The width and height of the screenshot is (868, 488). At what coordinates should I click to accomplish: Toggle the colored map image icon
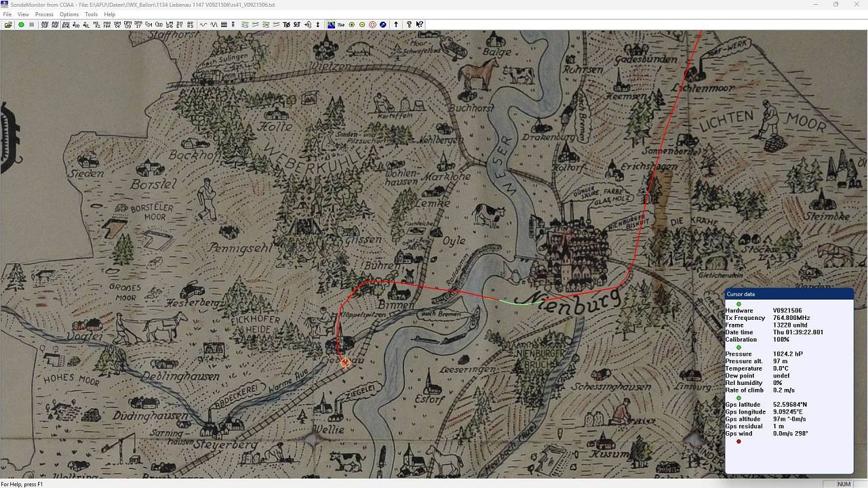pos(331,24)
